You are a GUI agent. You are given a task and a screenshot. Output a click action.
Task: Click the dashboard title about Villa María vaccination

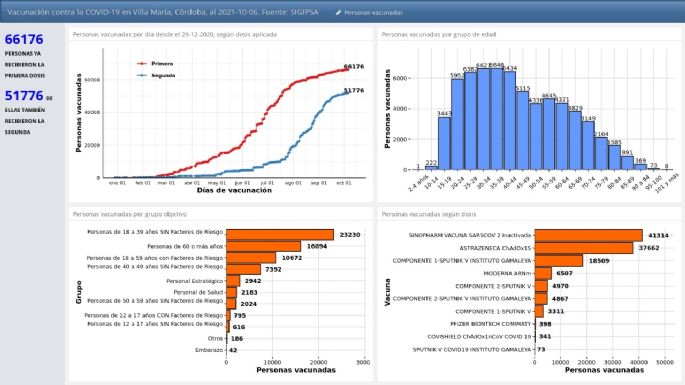[x=163, y=12]
